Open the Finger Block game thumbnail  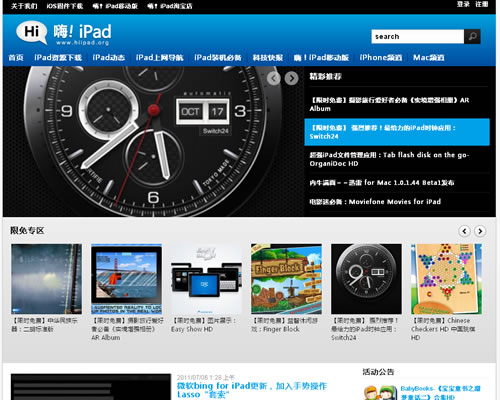coord(286,279)
